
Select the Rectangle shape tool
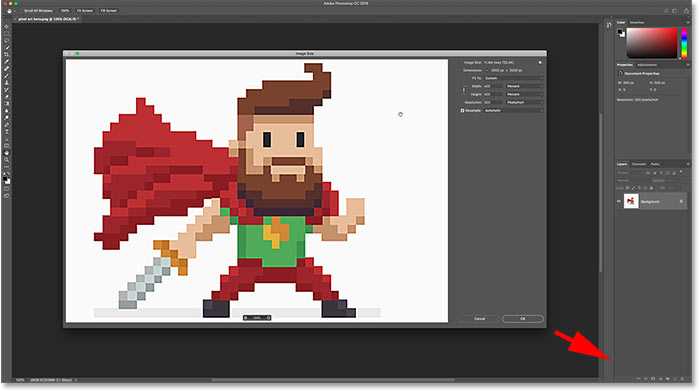coord(6,146)
